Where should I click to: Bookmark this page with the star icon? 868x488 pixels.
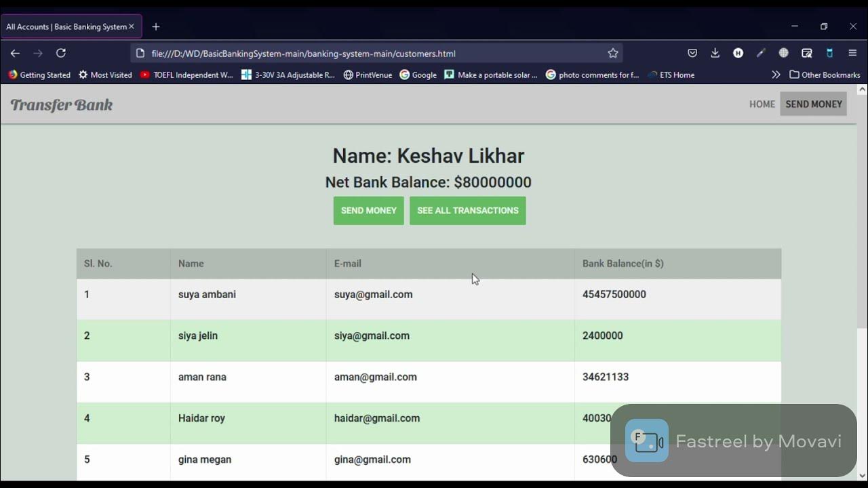613,53
